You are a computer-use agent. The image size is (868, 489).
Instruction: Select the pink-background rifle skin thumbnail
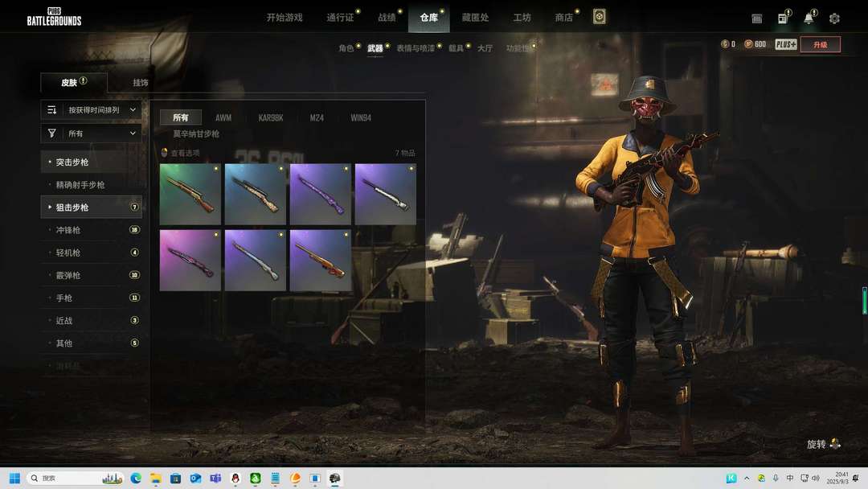coord(190,261)
